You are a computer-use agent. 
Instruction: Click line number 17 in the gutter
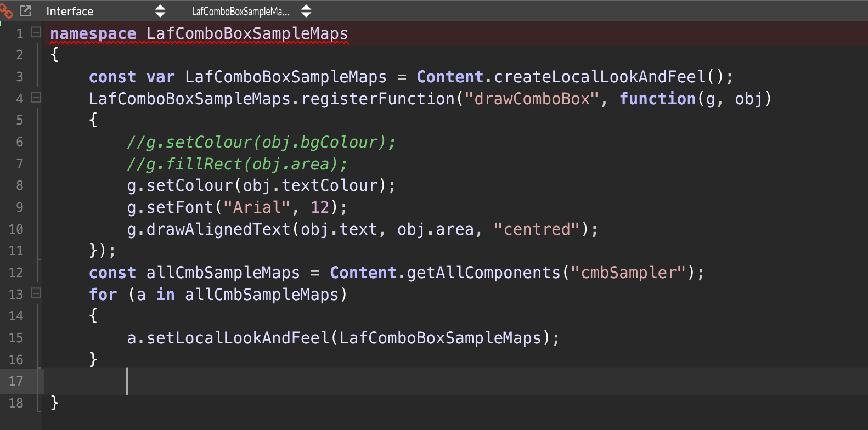[16, 381]
